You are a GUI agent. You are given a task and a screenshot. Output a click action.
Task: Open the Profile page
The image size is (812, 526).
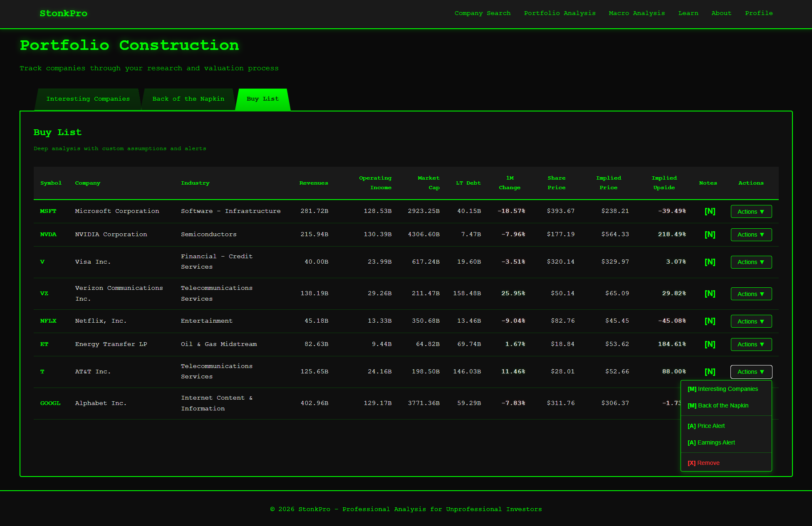[759, 13]
